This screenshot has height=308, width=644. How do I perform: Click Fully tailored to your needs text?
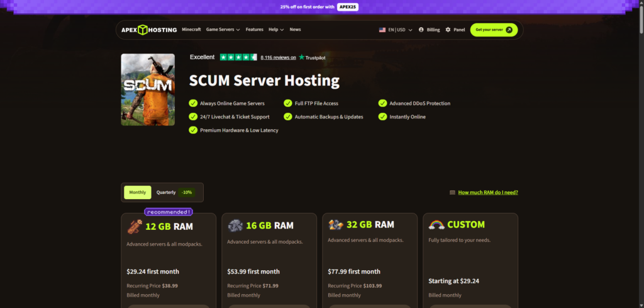click(460, 240)
